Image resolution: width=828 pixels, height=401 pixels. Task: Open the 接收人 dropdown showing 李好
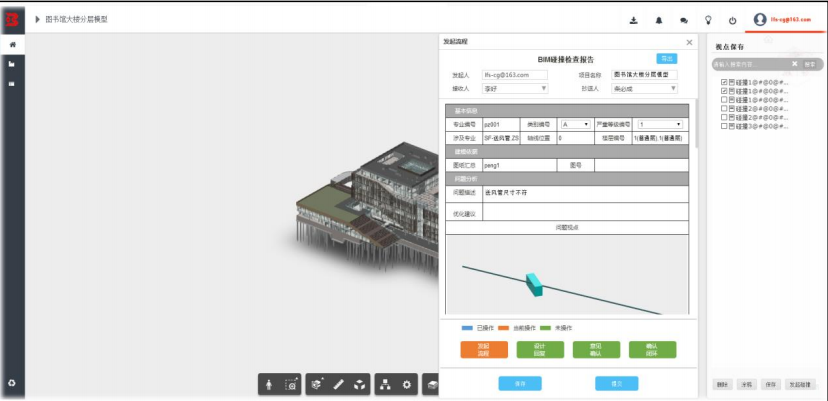(515, 89)
